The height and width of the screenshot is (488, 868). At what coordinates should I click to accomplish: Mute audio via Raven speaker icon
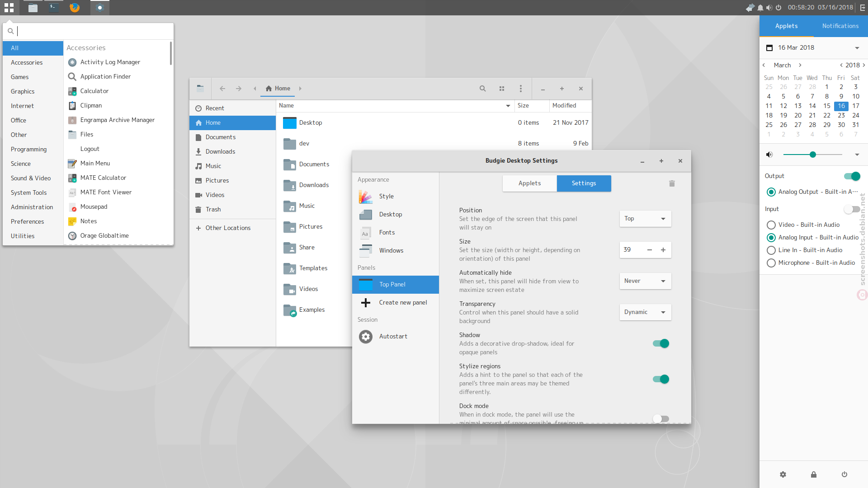[x=769, y=155]
